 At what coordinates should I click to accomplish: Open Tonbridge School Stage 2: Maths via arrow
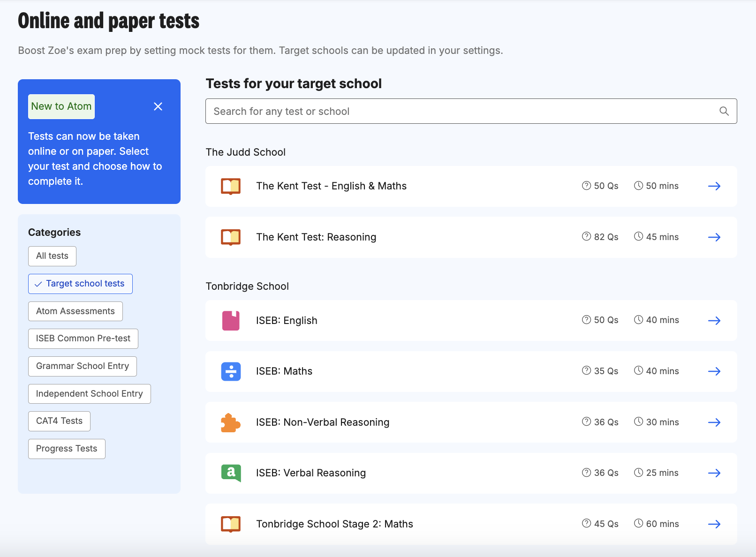tap(714, 524)
